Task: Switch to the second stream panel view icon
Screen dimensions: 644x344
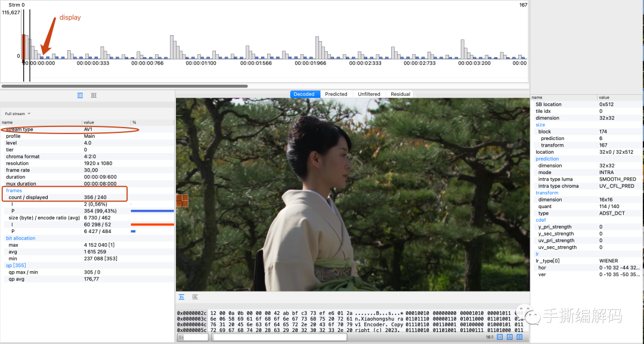Action: [x=94, y=95]
